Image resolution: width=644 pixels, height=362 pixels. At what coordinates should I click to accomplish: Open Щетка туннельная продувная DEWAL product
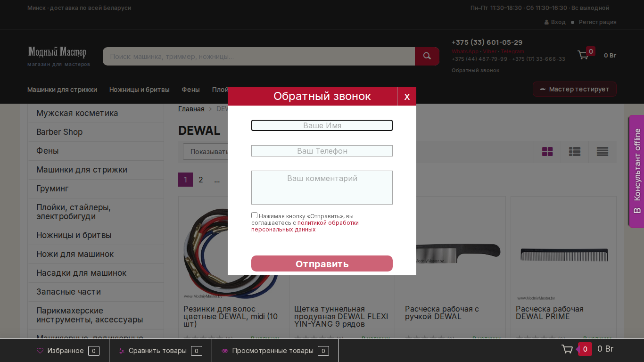coord(341,316)
